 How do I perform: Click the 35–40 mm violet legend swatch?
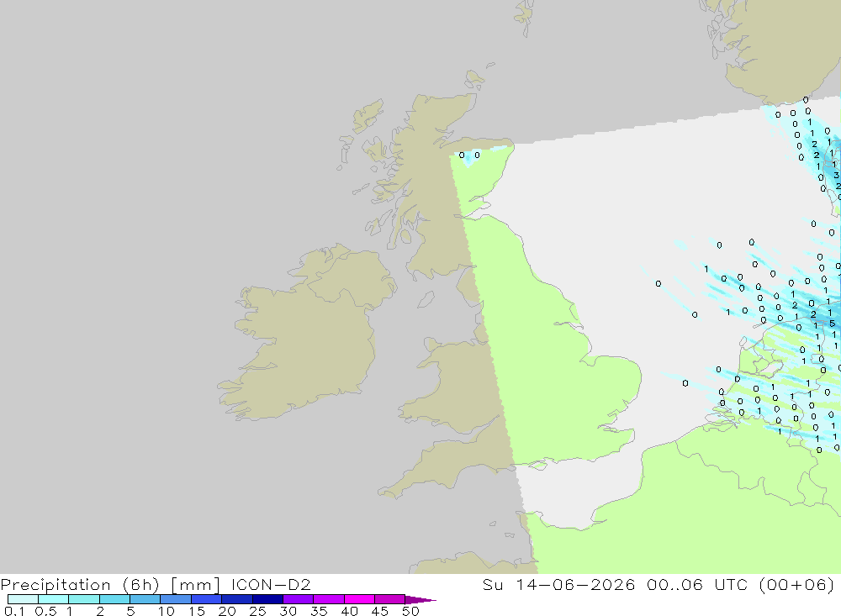(x=329, y=599)
